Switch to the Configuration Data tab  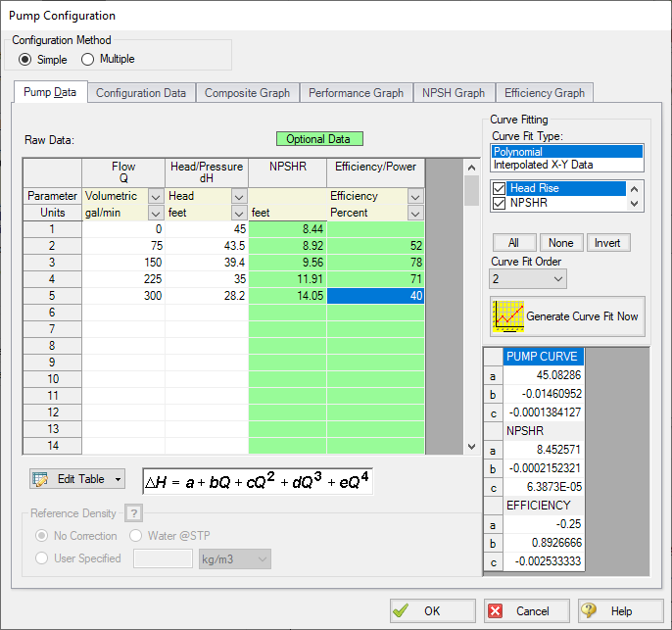click(141, 93)
